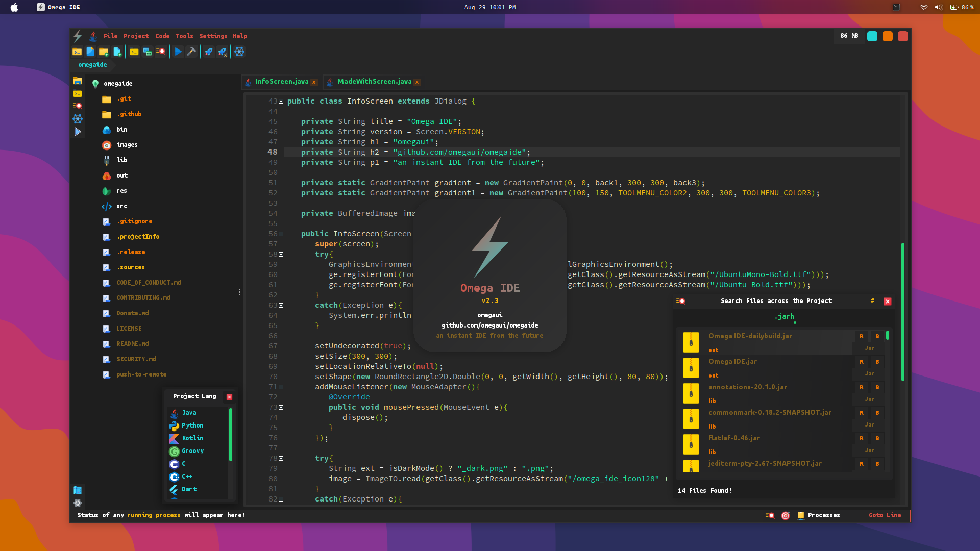Click the Goto Line button
Image resolution: width=980 pixels, height=551 pixels.
tap(885, 516)
